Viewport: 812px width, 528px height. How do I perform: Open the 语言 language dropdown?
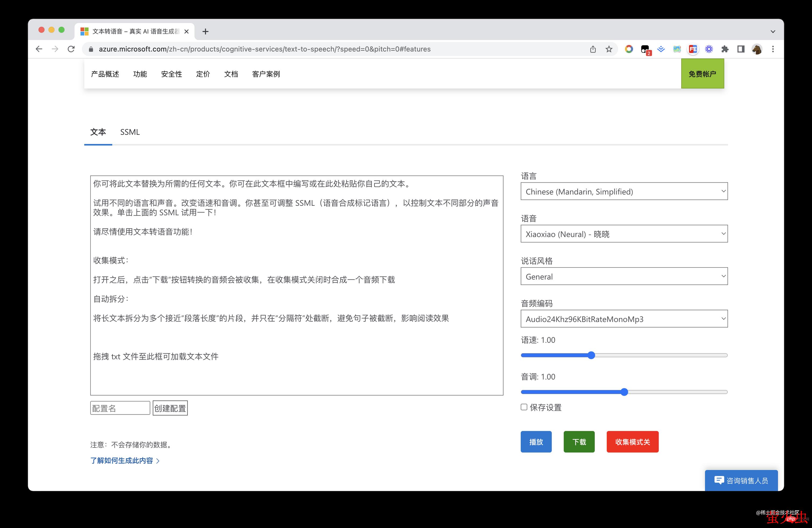tap(624, 191)
